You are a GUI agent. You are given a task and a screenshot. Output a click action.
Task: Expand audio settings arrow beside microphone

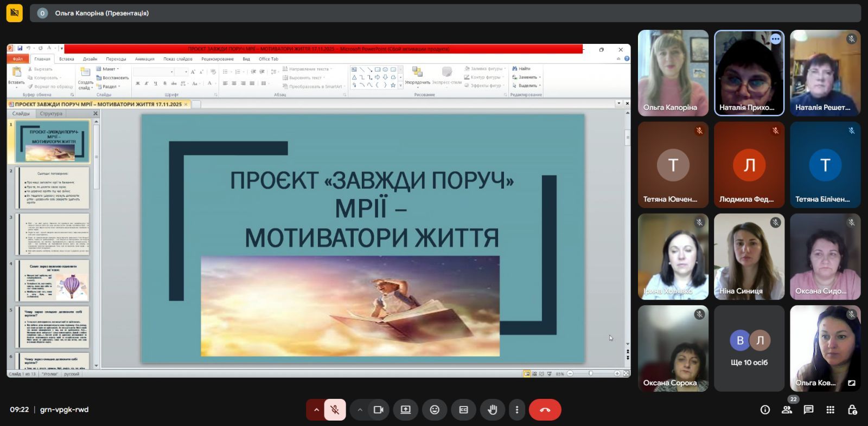point(316,410)
